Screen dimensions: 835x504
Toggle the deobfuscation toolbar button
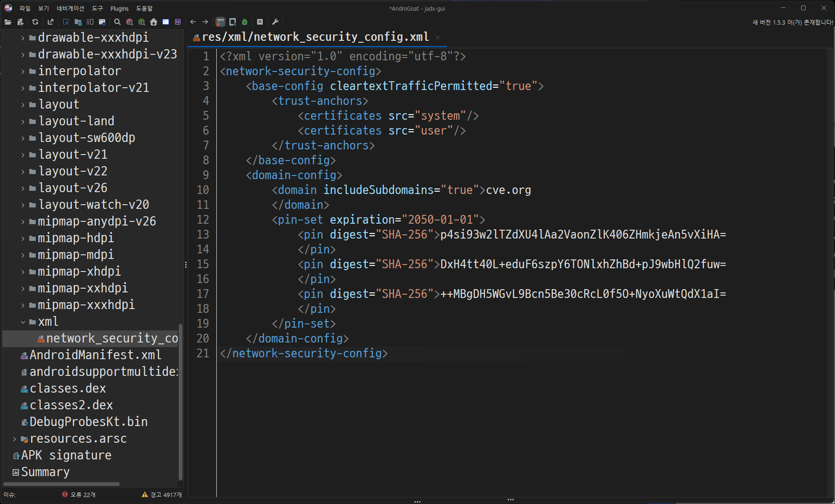point(220,22)
